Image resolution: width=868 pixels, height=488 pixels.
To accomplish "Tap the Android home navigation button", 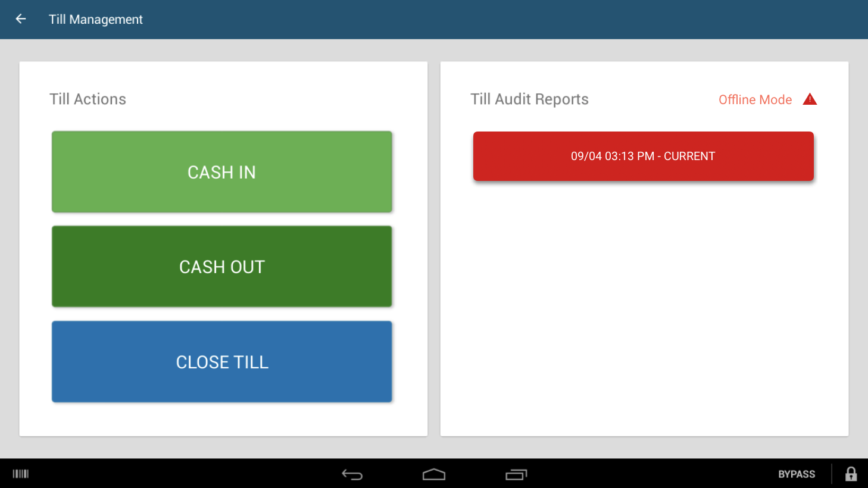I will [x=434, y=474].
